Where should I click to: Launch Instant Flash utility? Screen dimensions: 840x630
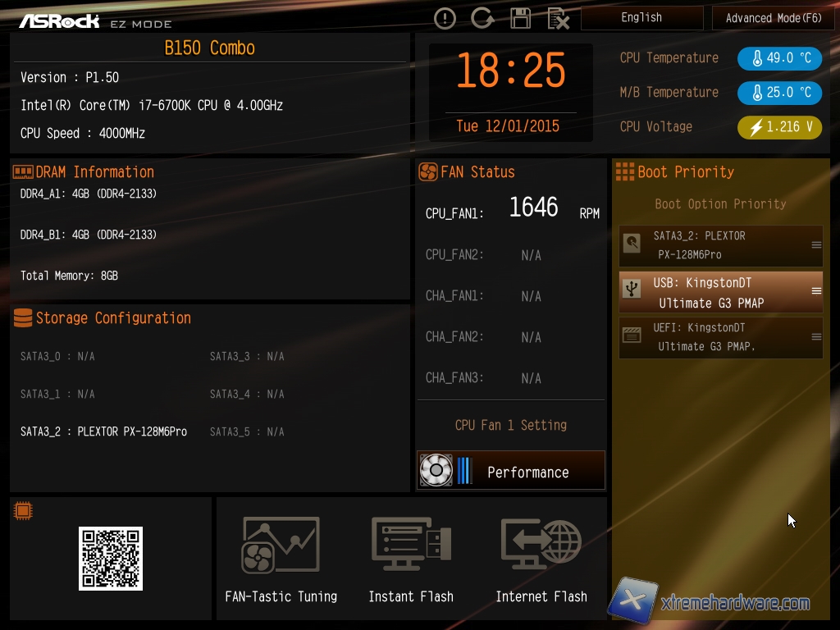click(411, 559)
